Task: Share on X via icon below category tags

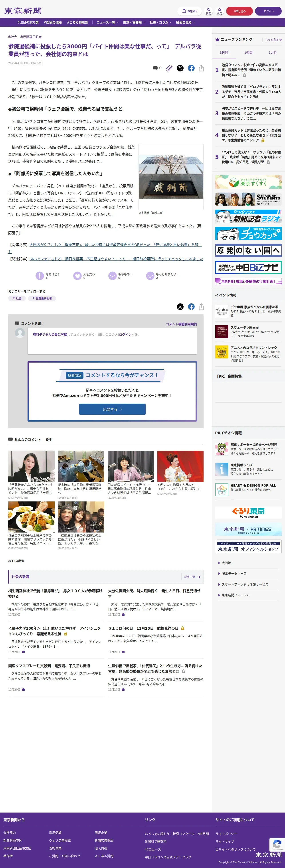Action: [x=180, y=307]
